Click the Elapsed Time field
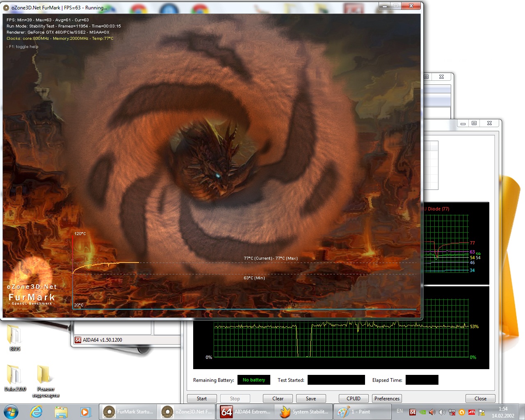The height and width of the screenshot is (420, 525). (x=422, y=380)
